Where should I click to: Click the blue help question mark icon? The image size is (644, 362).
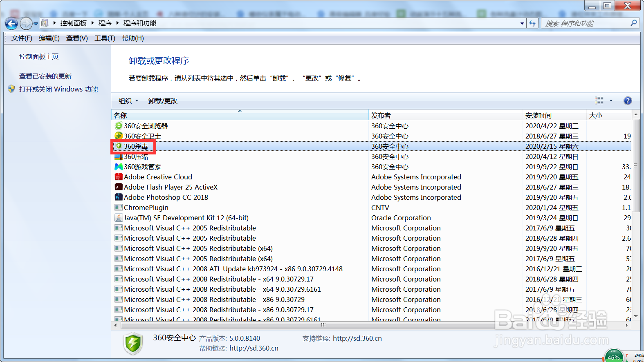(628, 101)
